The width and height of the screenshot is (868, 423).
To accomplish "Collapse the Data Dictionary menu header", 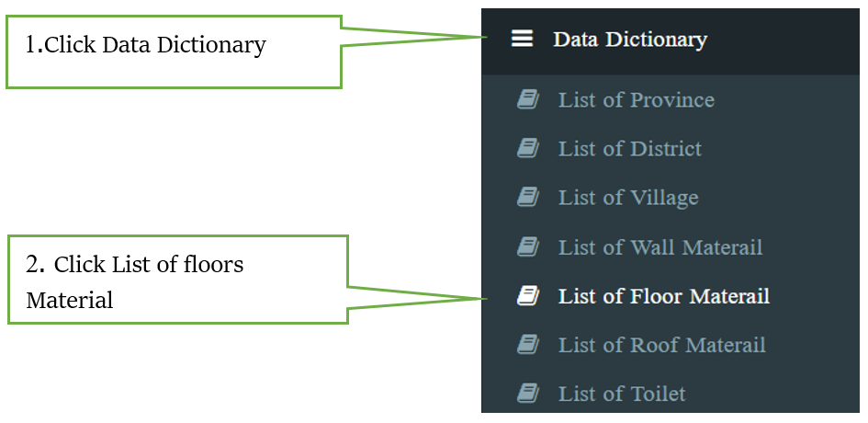I will 671,41.
